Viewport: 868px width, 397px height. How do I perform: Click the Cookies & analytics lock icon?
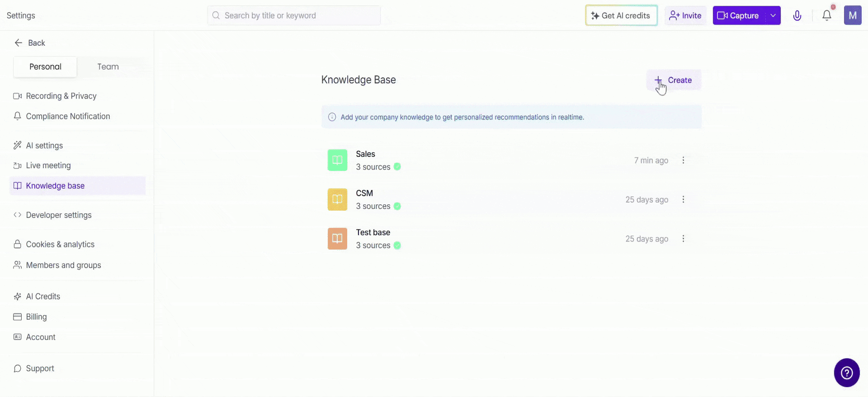17,244
